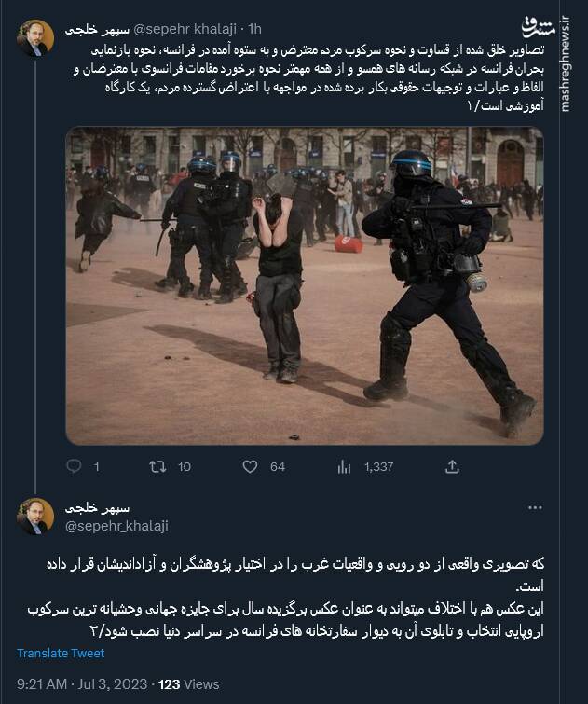This screenshot has height=704, width=588.
Task: Open the riot police photo attachment
Action: coord(305,286)
